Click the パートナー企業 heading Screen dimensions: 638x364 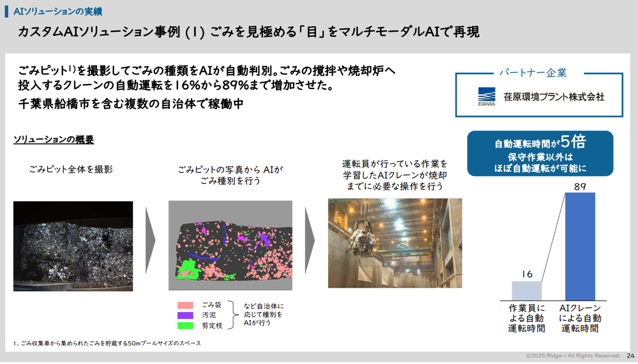pyautogui.click(x=533, y=73)
